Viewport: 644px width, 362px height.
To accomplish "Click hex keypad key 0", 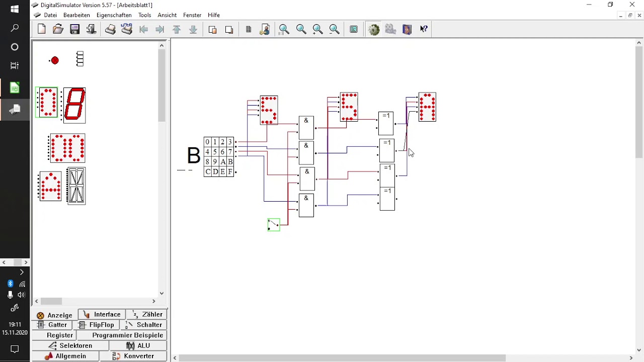I will click(207, 142).
